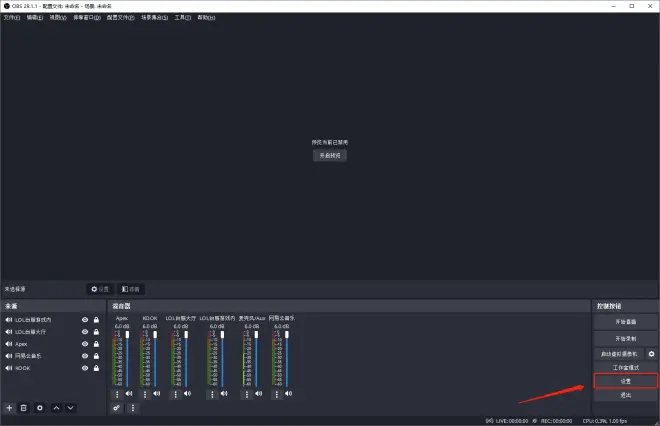Viewport: 660px width, 426px height.
Task: Mute the KOOK mixer channel speaker
Action: point(158,394)
